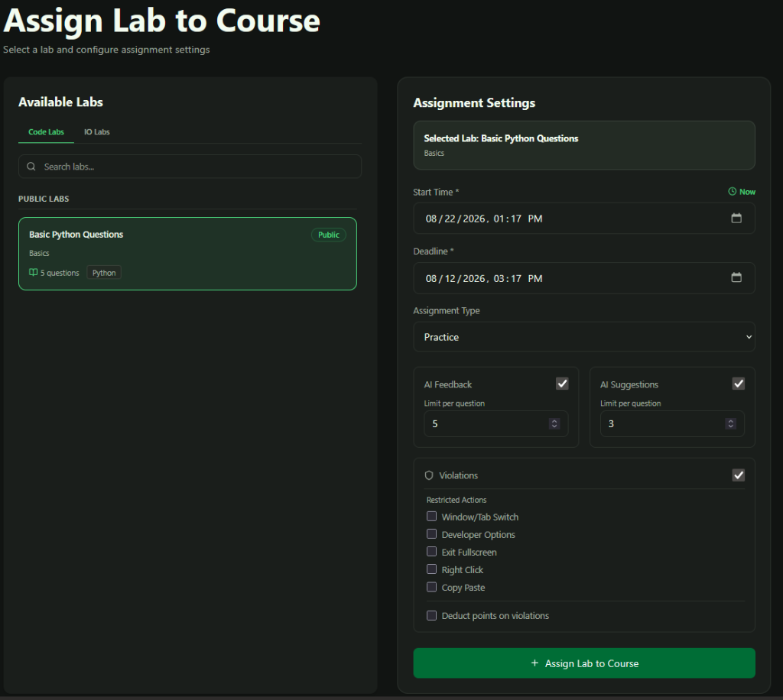The width and height of the screenshot is (783, 700).
Task: Check the Right Click restriction
Action: pos(431,569)
